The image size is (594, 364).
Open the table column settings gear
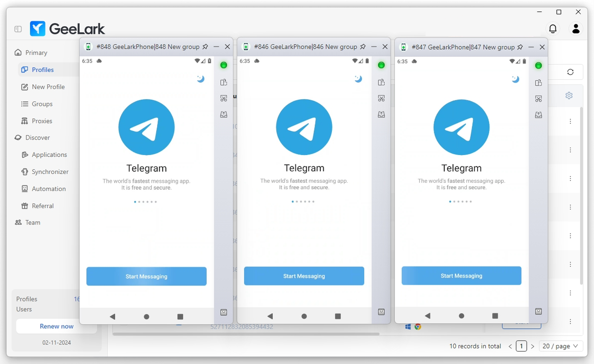point(569,96)
